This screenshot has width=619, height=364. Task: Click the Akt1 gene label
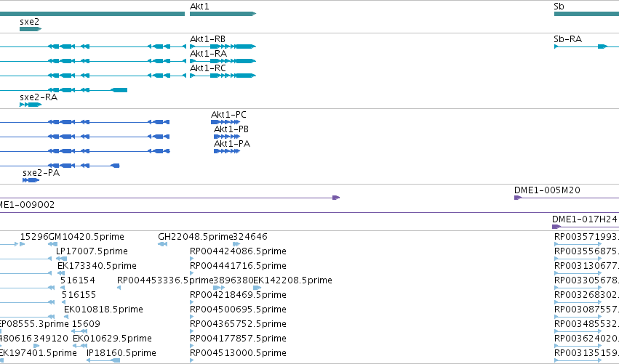(199, 7)
